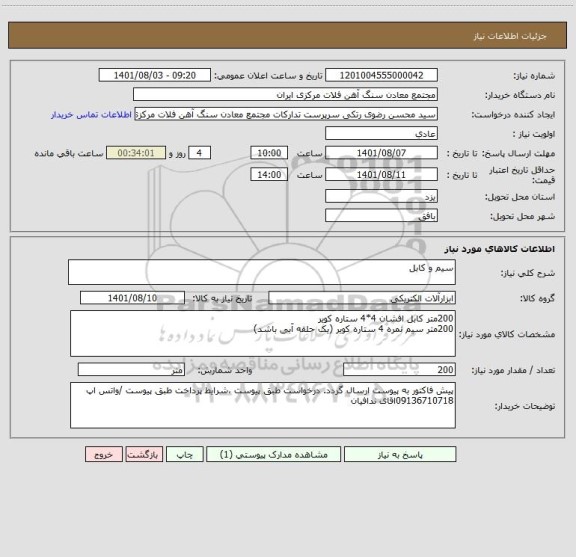
Task: Click announcement date field 1401/08/03 - 09:20
Action: coord(155,75)
